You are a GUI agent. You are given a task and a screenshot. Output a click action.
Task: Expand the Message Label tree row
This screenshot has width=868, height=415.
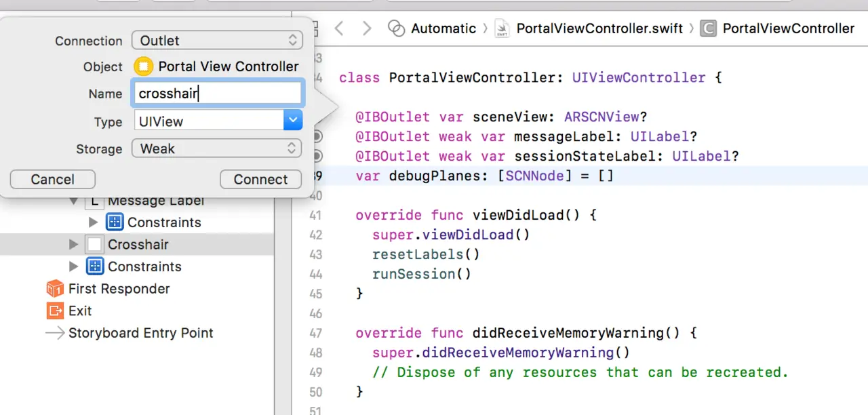(73, 201)
